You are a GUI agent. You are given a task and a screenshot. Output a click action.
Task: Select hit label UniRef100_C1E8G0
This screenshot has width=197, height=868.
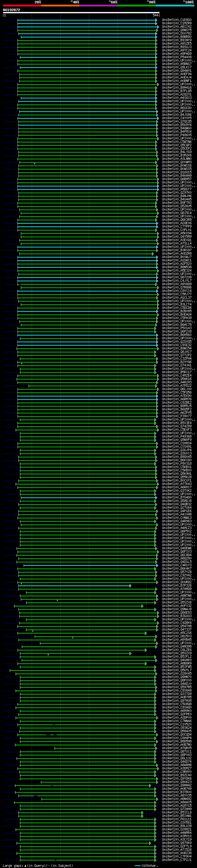[176, 20]
